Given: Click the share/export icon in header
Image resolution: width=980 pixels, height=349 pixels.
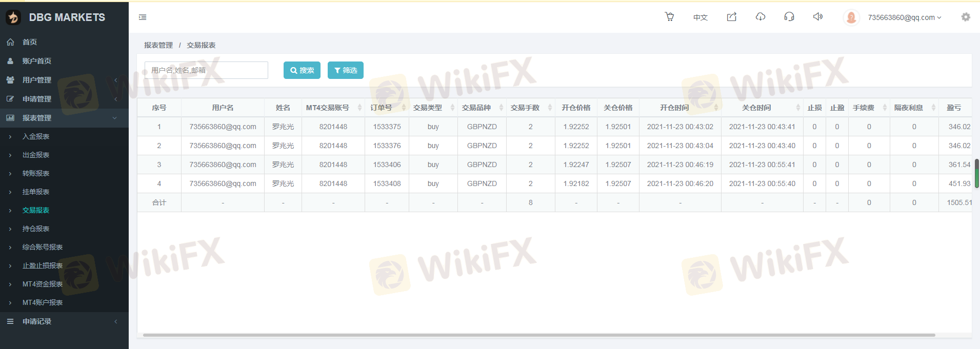Looking at the screenshot, I should click(732, 17).
